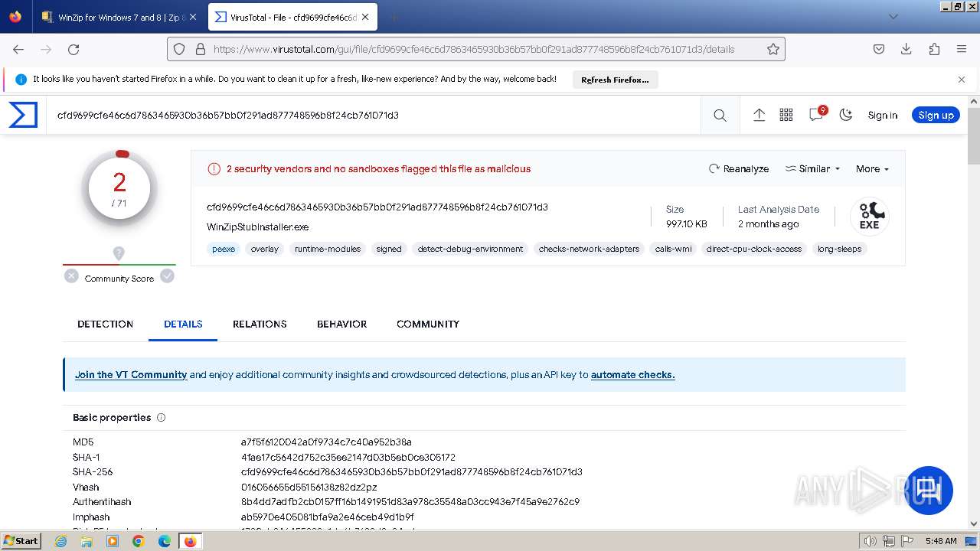This screenshot has height=551, width=980.
Task: Click the calls-wmi tag
Action: (x=673, y=249)
